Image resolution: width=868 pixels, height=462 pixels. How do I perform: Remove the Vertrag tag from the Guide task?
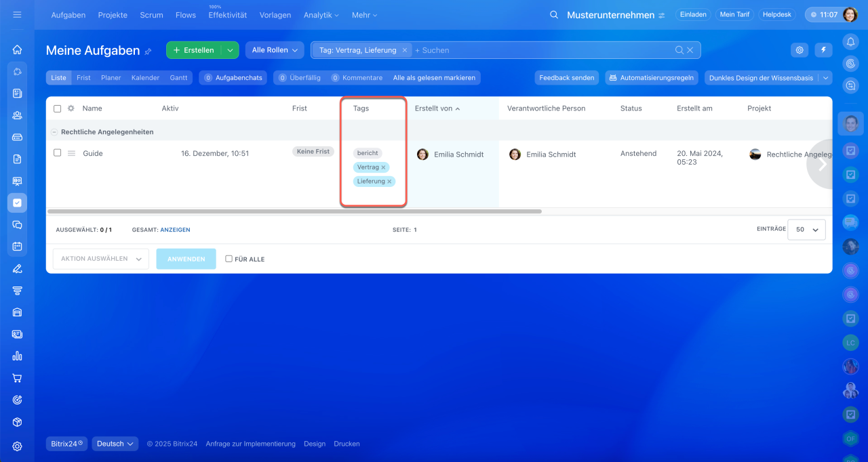(383, 167)
